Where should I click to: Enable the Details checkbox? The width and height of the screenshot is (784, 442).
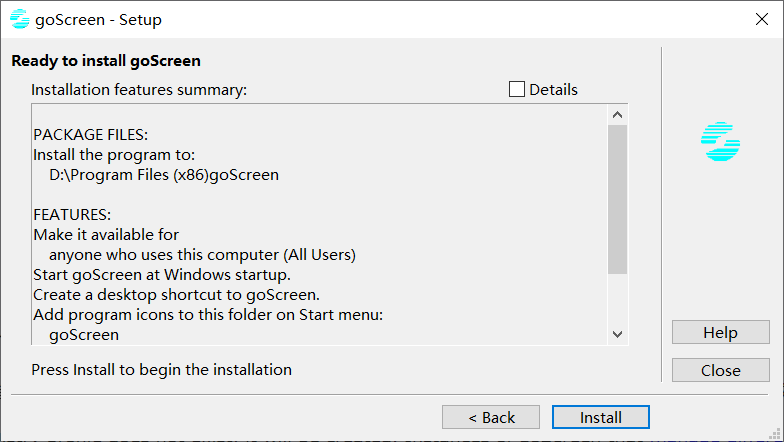coord(517,89)
